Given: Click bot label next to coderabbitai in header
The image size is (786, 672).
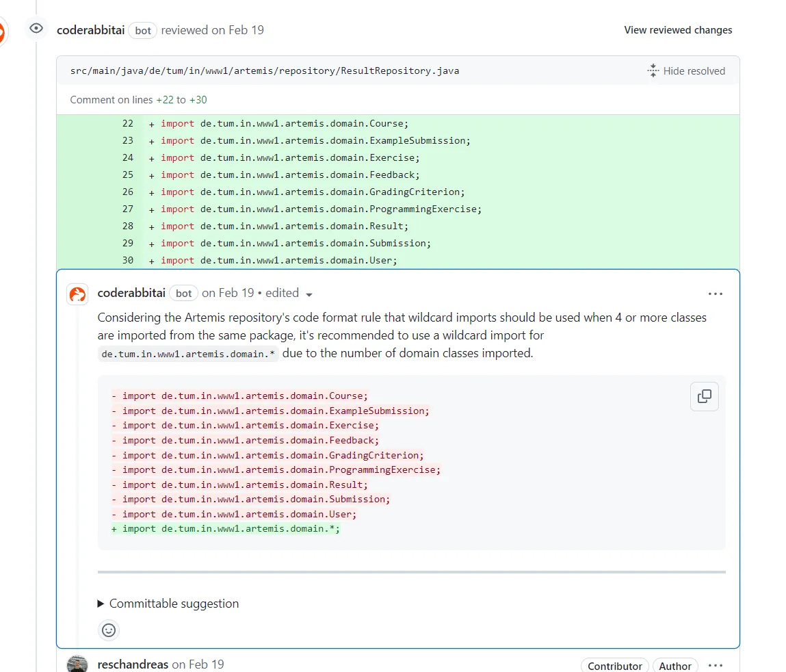Looking at the screenshot, I should pos(143,31).
